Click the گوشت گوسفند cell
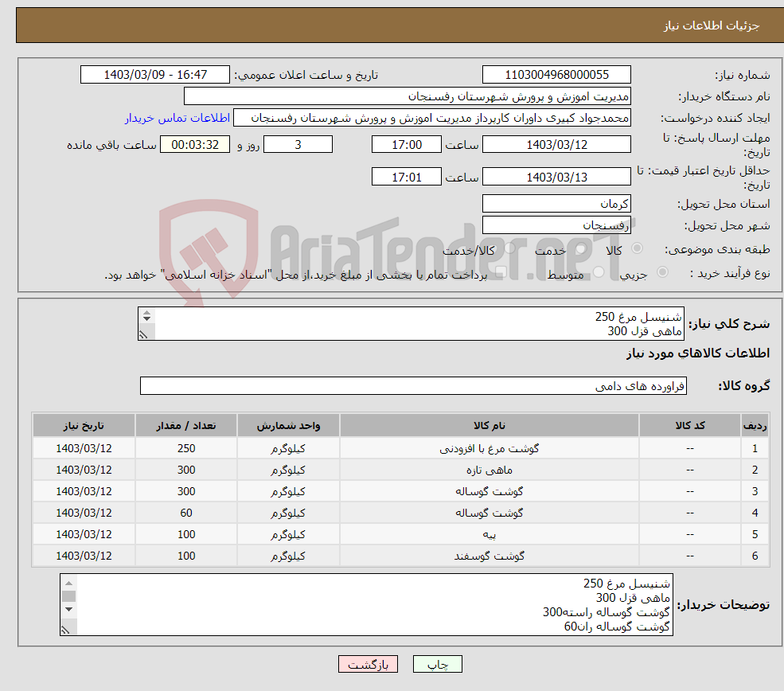The image size is (784, 691). 489,556
